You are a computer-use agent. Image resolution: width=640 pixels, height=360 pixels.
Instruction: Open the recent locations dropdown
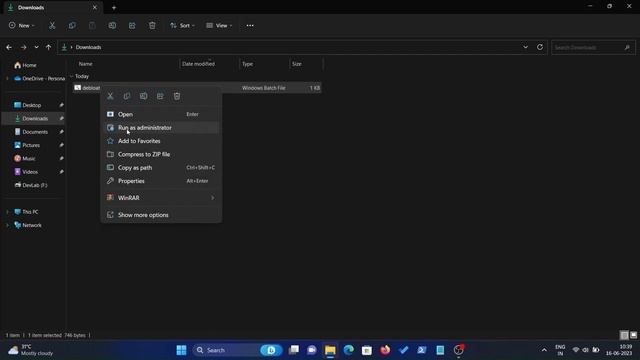[36, 47]
